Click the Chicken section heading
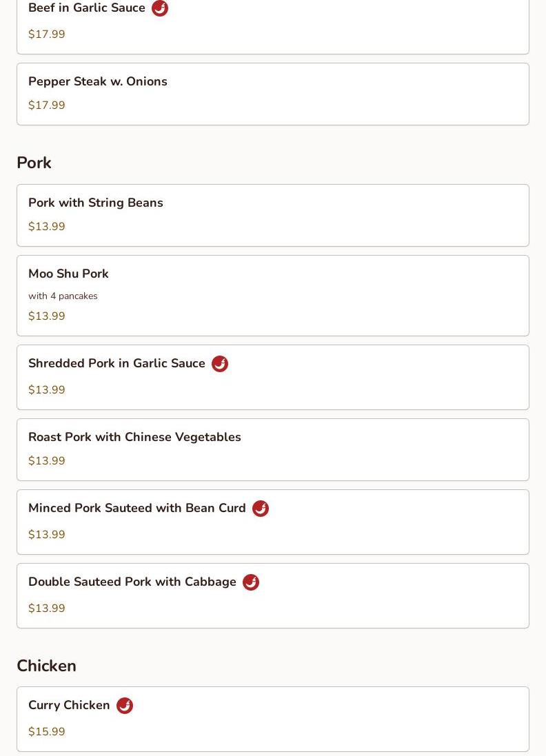 pyautogui.click(x=46, y=666)
